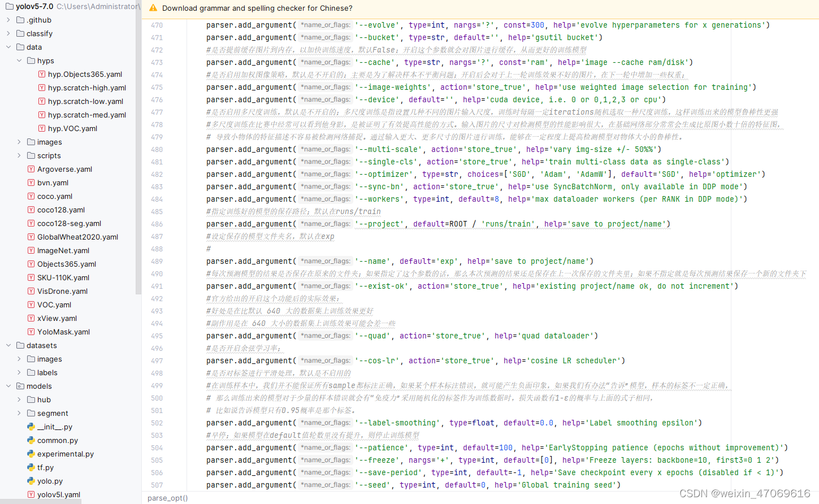
Task: Open the yolov5l.yaml file icon
Action: pos(32,494)
